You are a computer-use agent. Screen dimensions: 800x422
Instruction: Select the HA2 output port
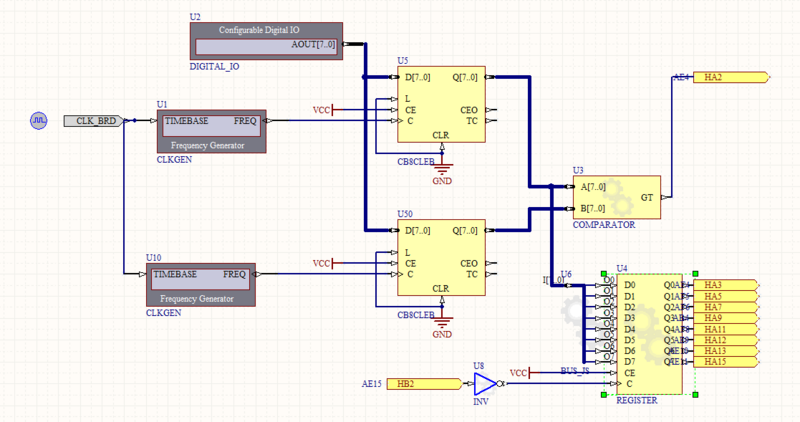(730, 77)
